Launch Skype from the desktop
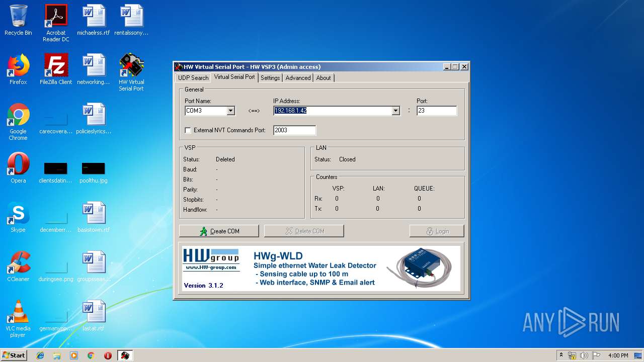Viewport: 644px width, 362px height. click(18, 217)
